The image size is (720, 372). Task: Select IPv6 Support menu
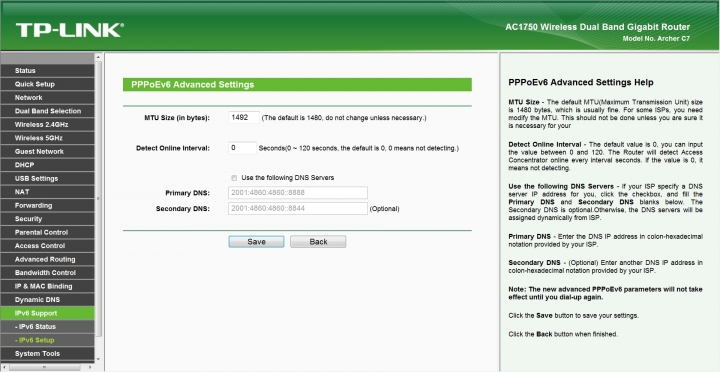click(47, 313)
